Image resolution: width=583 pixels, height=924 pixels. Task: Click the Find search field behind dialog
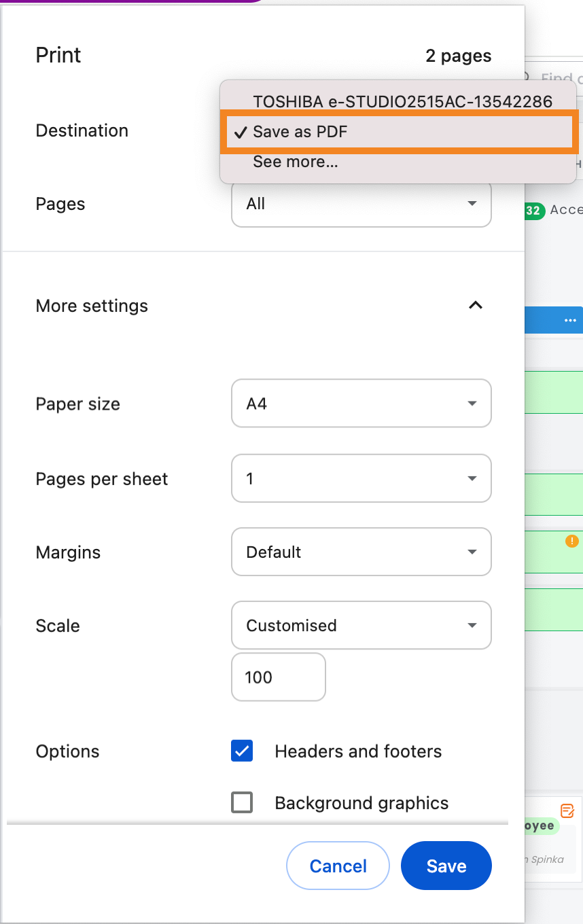(561, 78)
